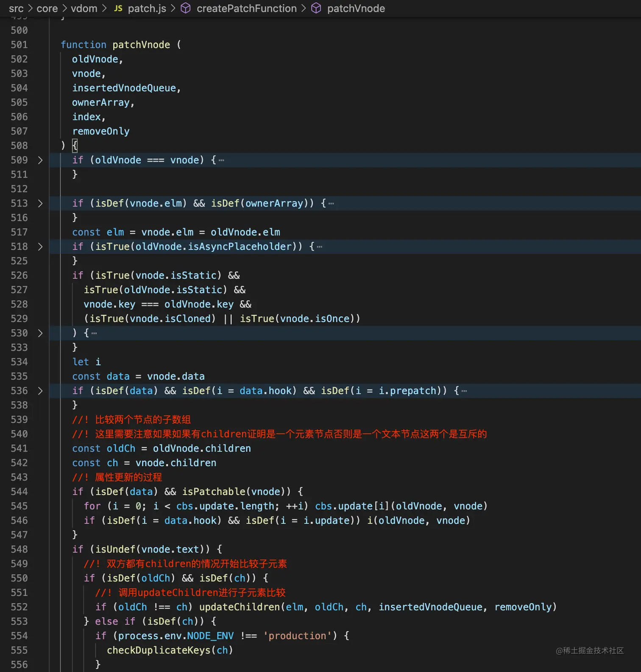Viewport: 641px width, 672px height.
Task: Click vnode.key on line 528
Action: 109,304
